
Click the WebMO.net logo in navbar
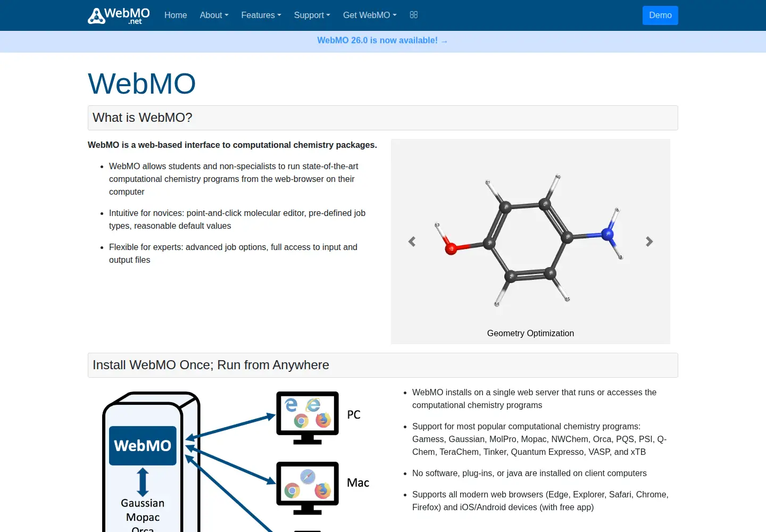119,15
